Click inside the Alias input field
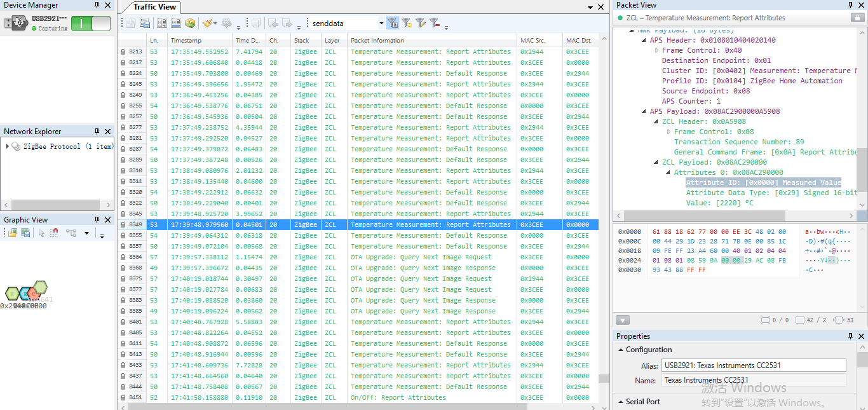 (753, 365)
